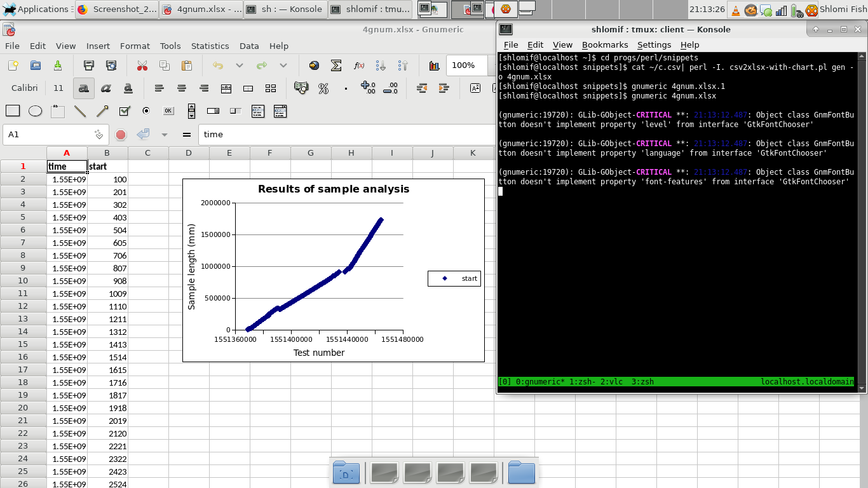Open Gnumeric's Insert menu
The image size is (868, 488).
click(x=98, y=46)
